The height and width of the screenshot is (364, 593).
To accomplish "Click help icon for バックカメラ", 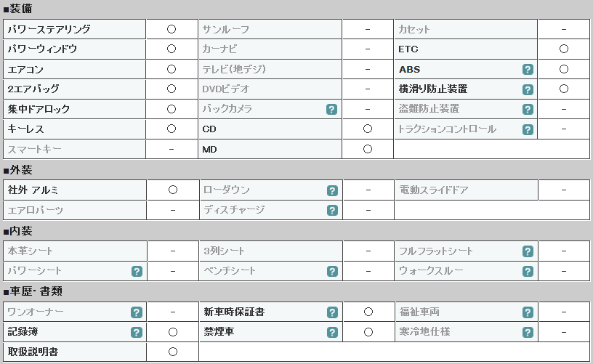I will point(331,110).
